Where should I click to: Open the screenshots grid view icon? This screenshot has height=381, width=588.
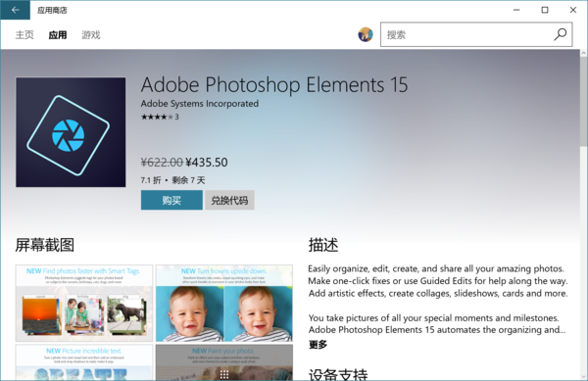click(x=224, y=374)
